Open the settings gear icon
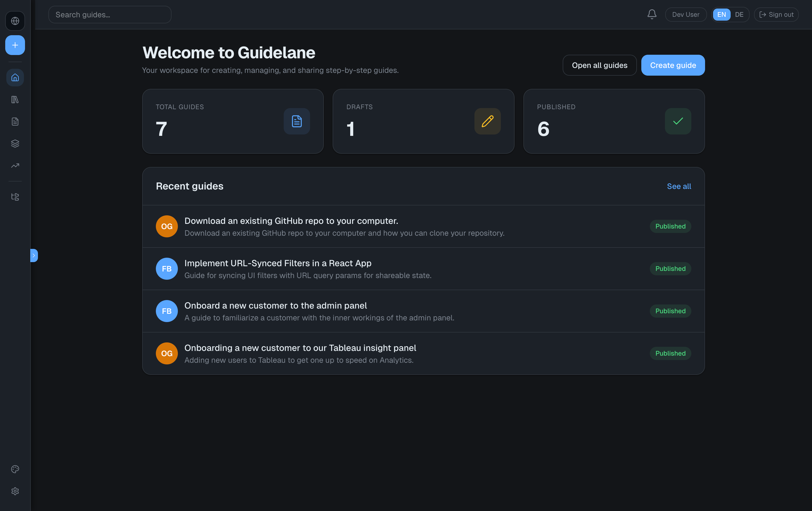Image resolution: width=812 pixels, height=511 pixels. pyautogui.click(x=15, y=491)
